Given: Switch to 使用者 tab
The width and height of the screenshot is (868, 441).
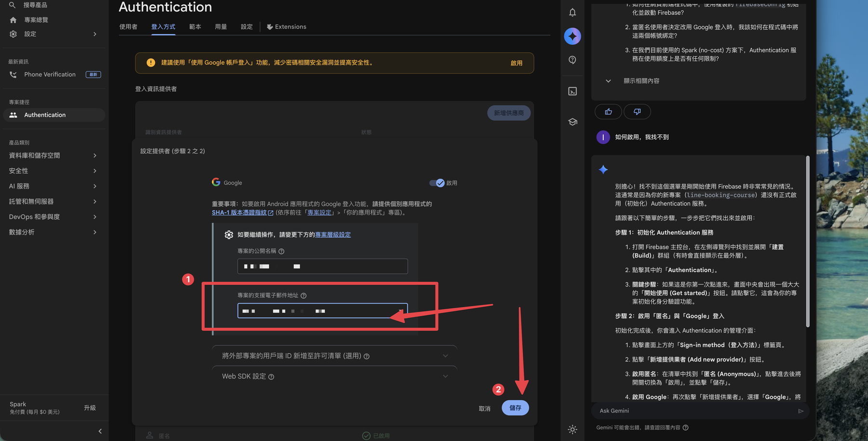Looking at the screenshot, I should tap(128, 27).
